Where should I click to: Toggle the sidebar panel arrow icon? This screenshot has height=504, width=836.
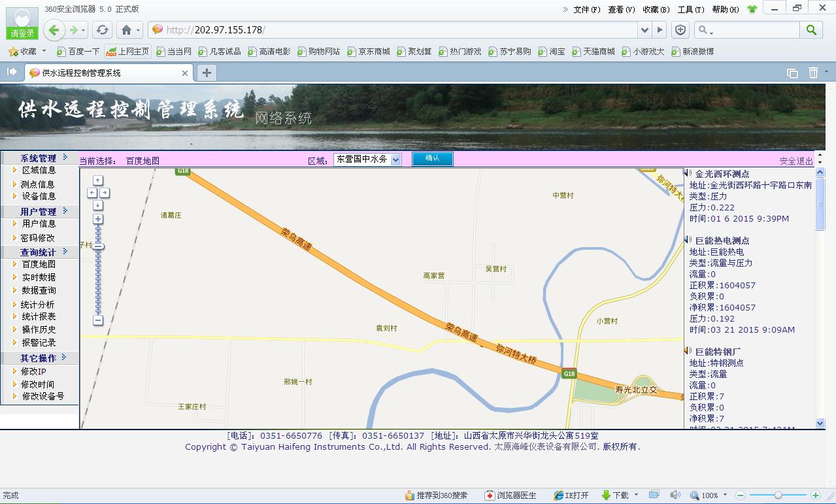click(11, 72)
